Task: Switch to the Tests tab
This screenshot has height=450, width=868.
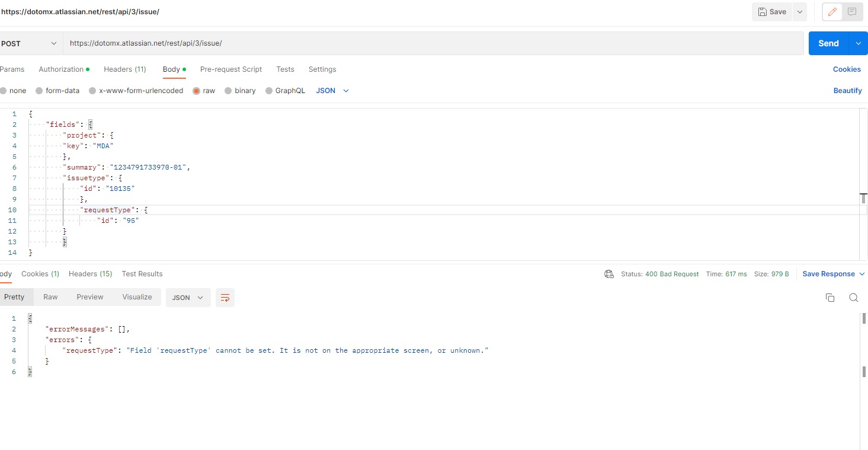Action: tap(285, 69)
